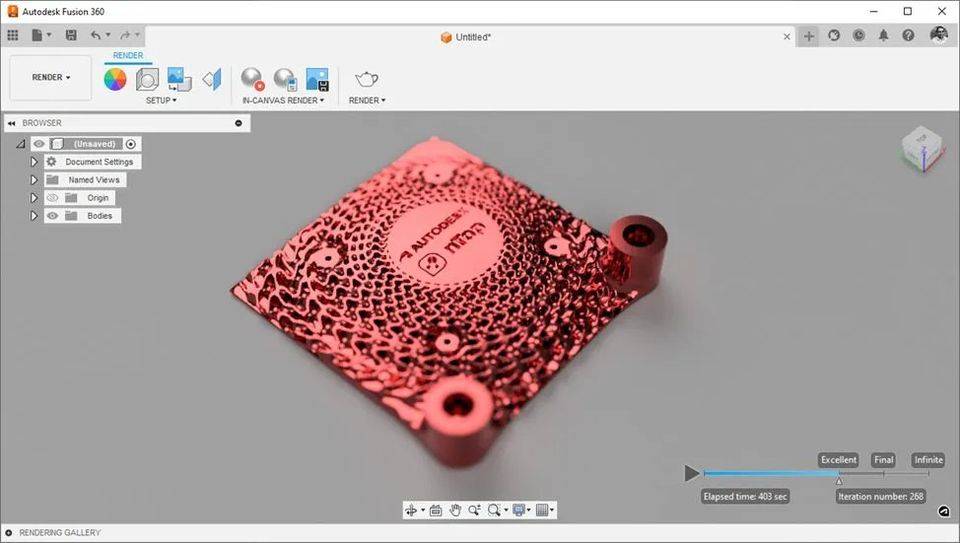Select the RENDER ribbon tab
Viewport: 960px width, 543px height.
click(128, 56)
